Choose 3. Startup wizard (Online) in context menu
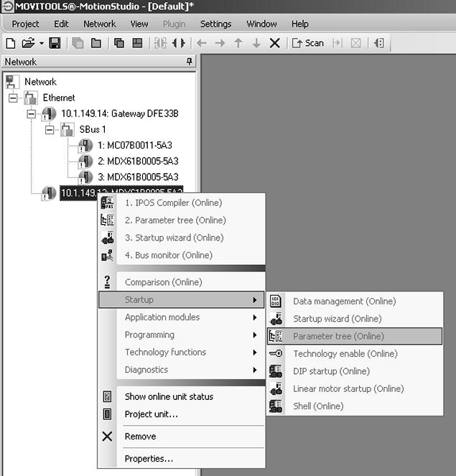 pos(174,238)
